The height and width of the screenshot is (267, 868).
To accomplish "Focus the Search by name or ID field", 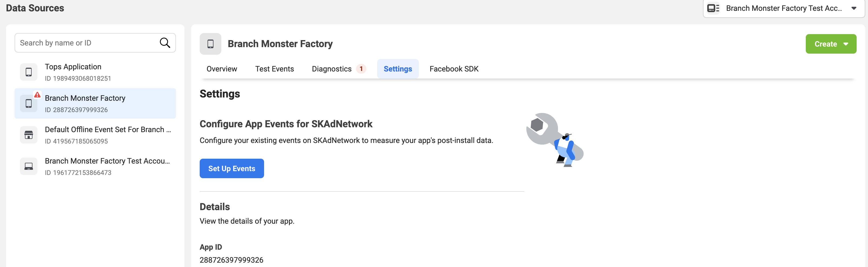I will pos(95,43).
